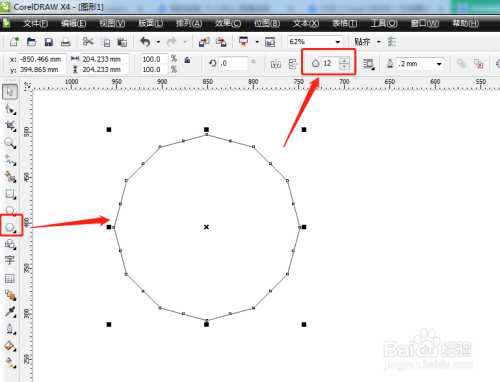The height and width of the screenshot is (382, 500).
Task: Click the object width field 204.233 mm
Action: pos(105,59)
